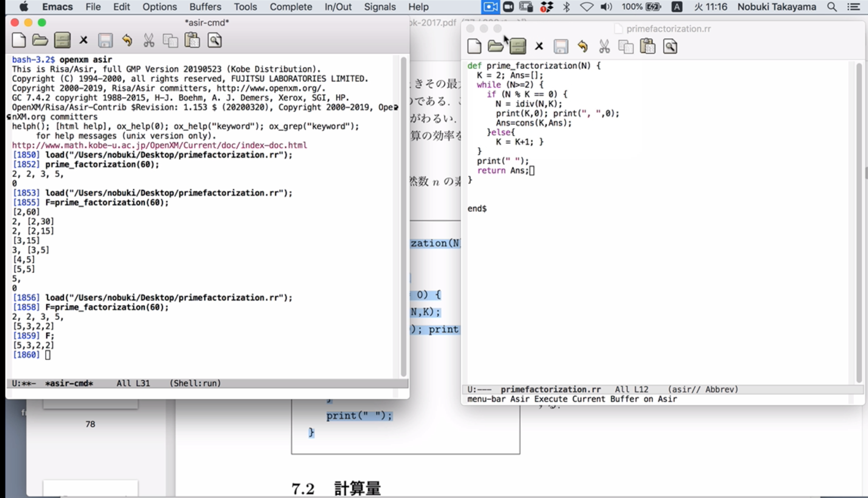Click Paste clipboard icon in asir-cmd toolbar
The height and width of the screenshot is (498, 868).
(192, 40)
